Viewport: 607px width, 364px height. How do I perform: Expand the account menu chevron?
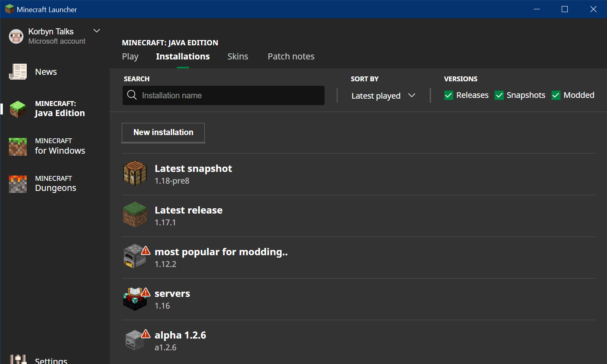tap(97, 31)
